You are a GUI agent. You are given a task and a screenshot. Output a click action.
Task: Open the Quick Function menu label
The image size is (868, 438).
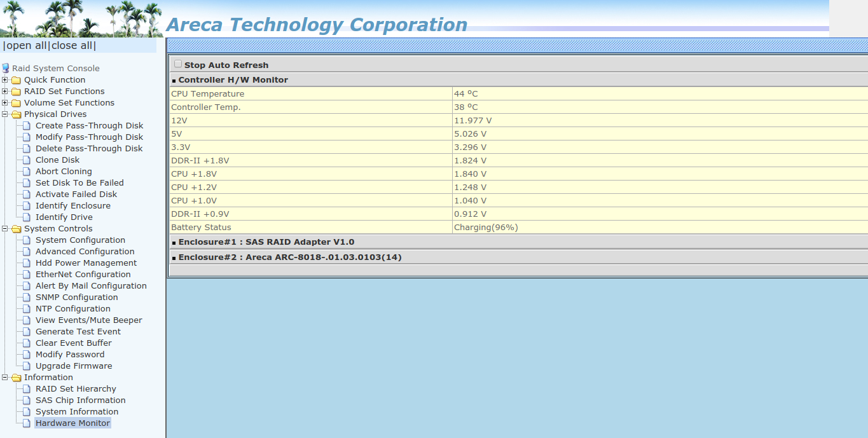(55, 80)
